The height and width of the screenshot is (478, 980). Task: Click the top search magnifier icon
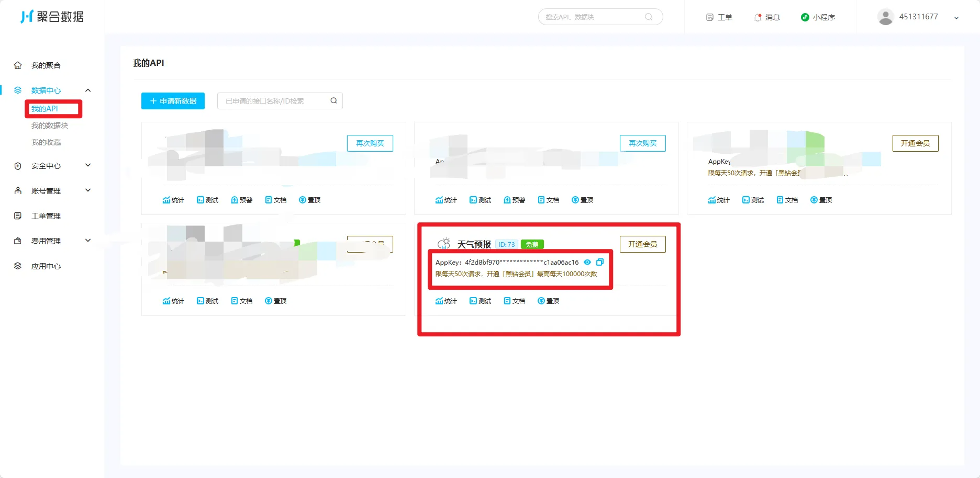[x=649, y=17]
